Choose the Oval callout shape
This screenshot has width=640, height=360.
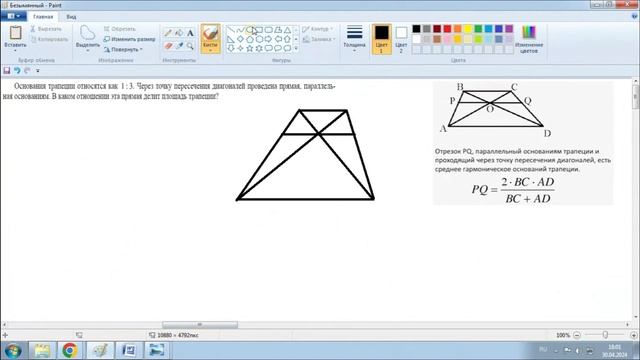coord(278,48)
